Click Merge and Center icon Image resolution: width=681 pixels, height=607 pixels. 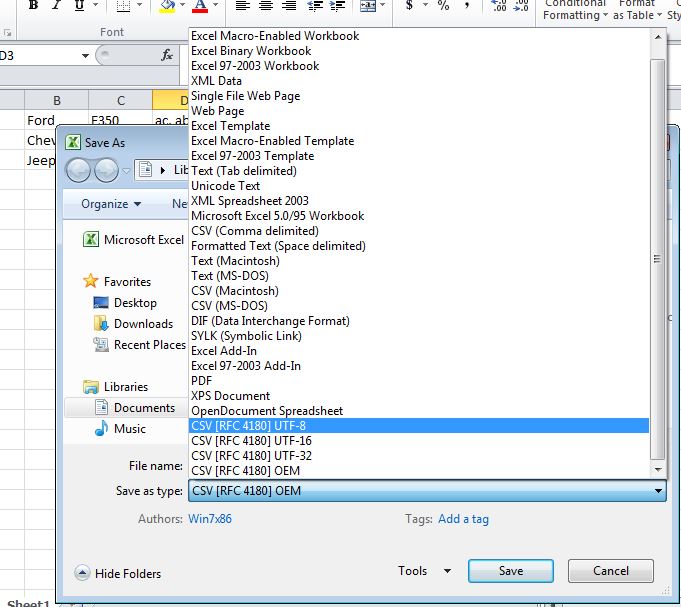368,5
